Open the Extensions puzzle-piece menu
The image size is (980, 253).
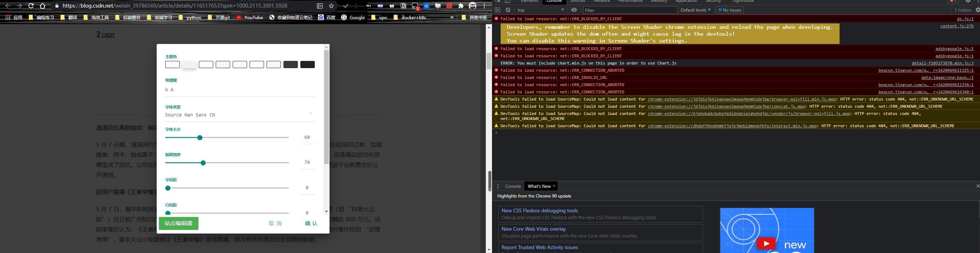[x=461, y=6]
